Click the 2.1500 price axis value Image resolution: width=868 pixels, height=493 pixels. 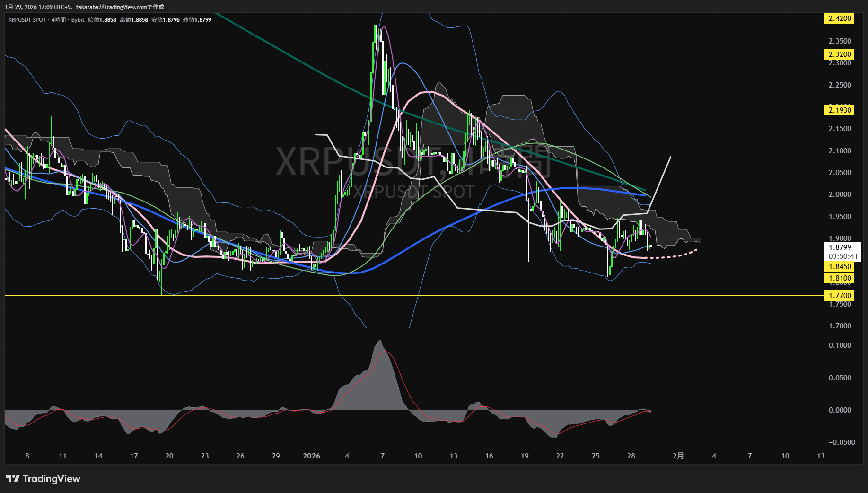pyautogui.click(x=840, y=129)
